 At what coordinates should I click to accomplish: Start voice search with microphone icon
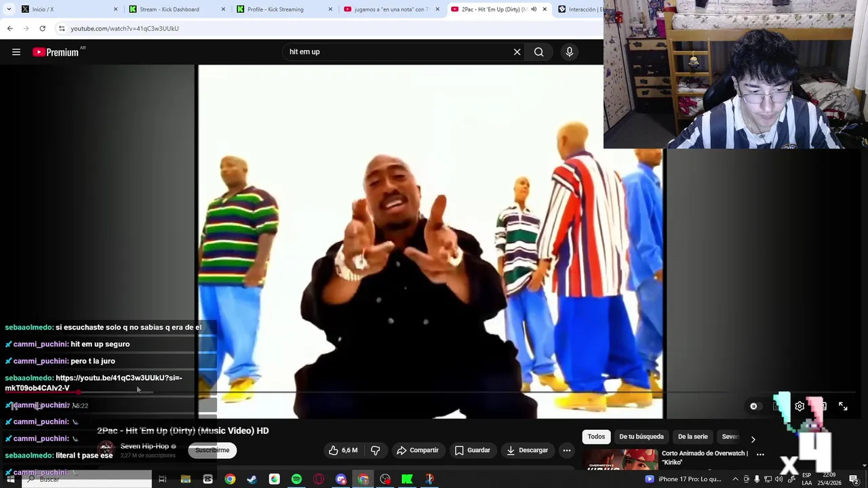[x=570, y=52]
